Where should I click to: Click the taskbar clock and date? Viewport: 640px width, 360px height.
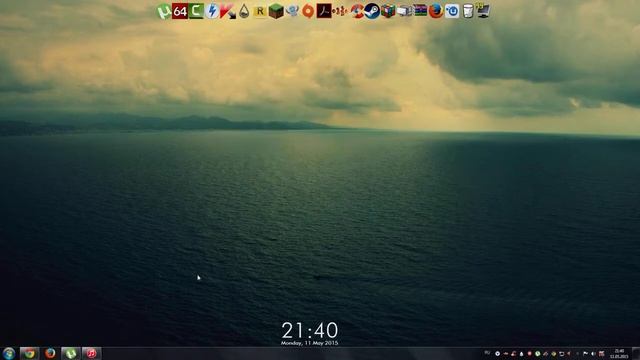click(x=619, y=353)
